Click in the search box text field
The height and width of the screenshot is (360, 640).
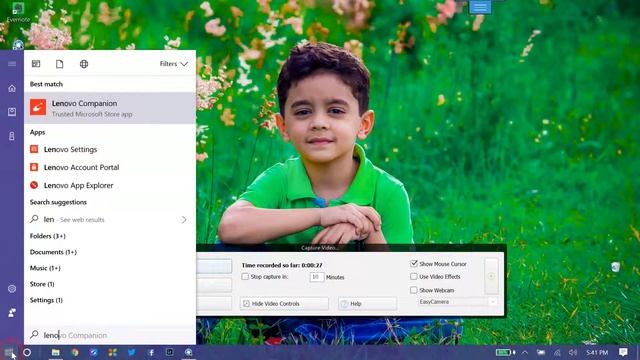pyautogui.click(x=110, y=335)
